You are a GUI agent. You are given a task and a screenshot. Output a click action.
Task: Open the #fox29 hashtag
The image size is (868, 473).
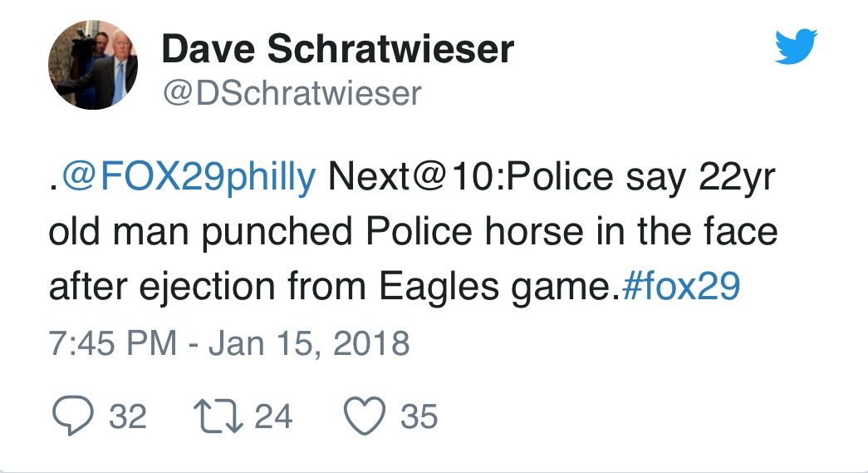[x=680, y=287]
